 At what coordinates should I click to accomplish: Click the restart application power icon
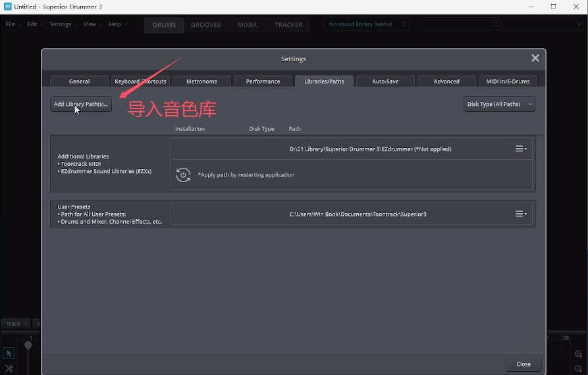[x=184, y=175]
